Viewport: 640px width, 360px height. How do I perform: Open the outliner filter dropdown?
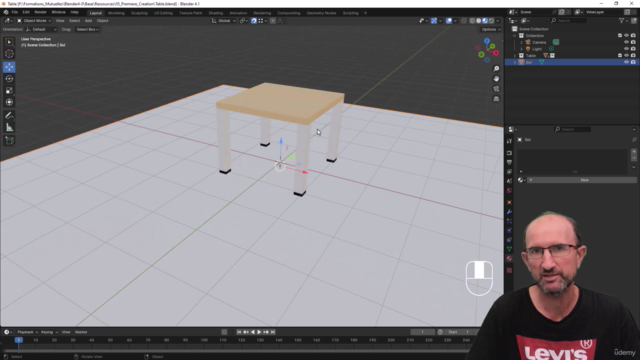(623, 20)
